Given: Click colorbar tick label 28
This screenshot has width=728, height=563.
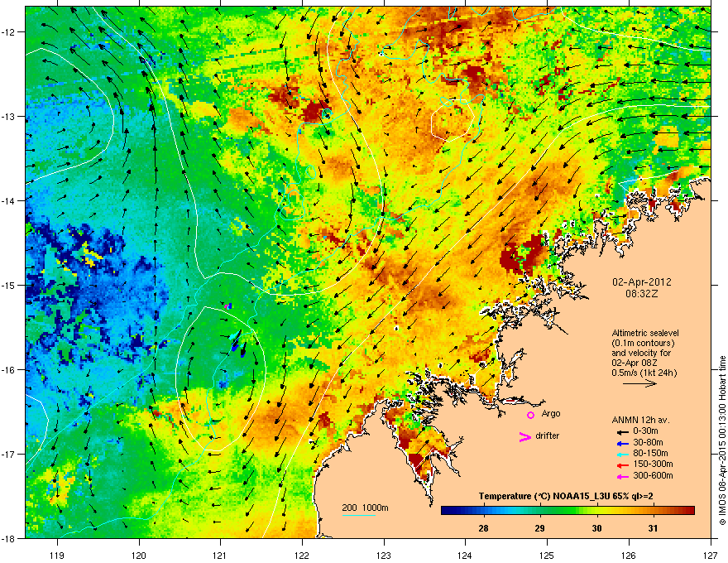Looking at the screenshot, I should 483,528.
